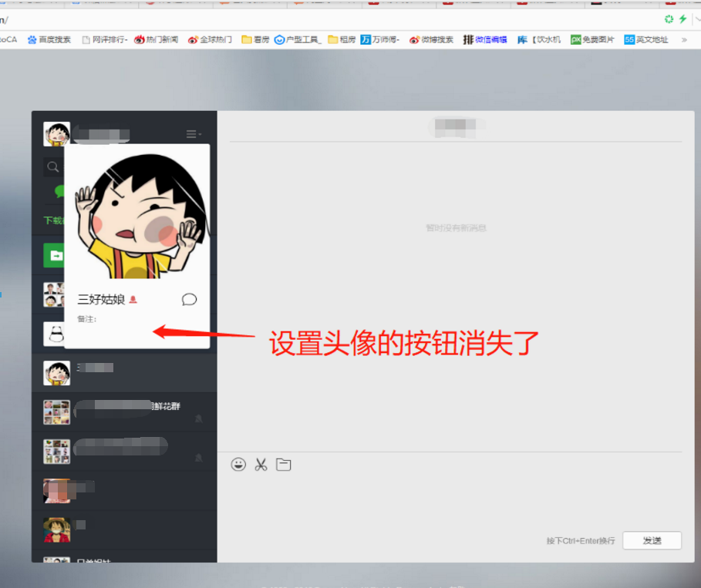Open the 百度搜索 bookmark
Screen dimensions: 701x588
point(49,40)
